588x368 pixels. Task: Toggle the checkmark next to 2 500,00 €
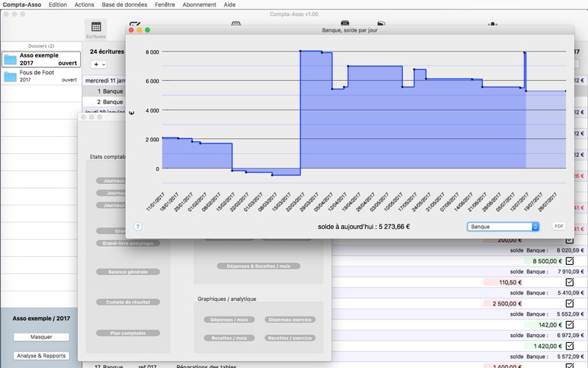click(x=570, y=303)
